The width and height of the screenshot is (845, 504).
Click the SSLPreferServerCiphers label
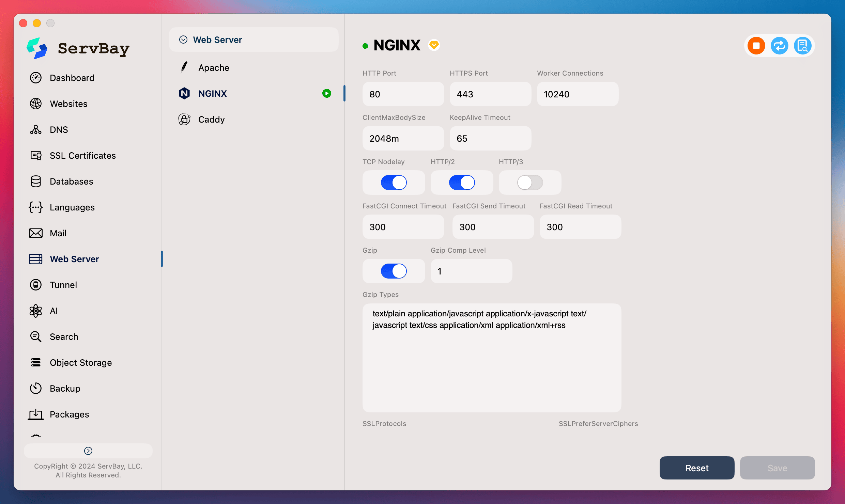coord(598,424)
